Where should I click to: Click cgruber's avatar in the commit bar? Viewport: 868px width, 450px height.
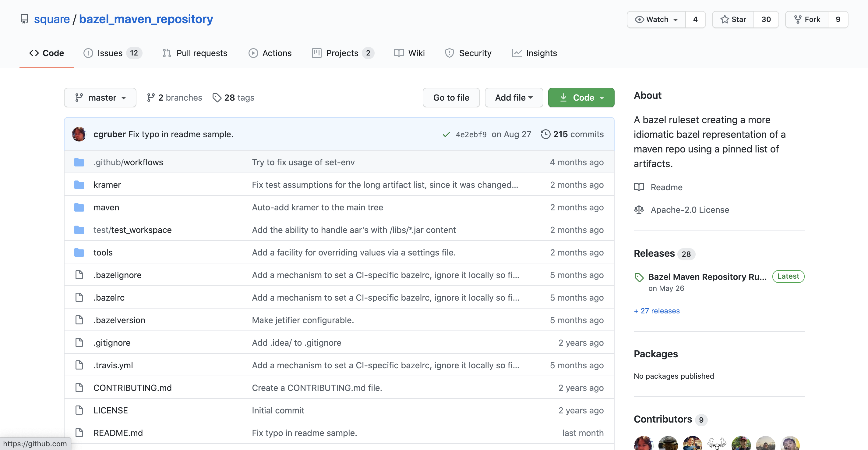tap(79, 134)
